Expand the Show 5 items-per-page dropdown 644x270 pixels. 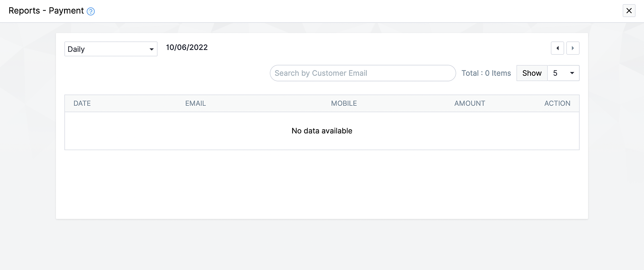(x=563, y=73)
